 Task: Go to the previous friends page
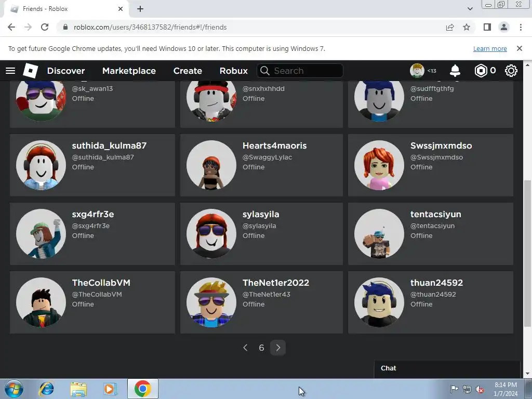click(245, 348)
